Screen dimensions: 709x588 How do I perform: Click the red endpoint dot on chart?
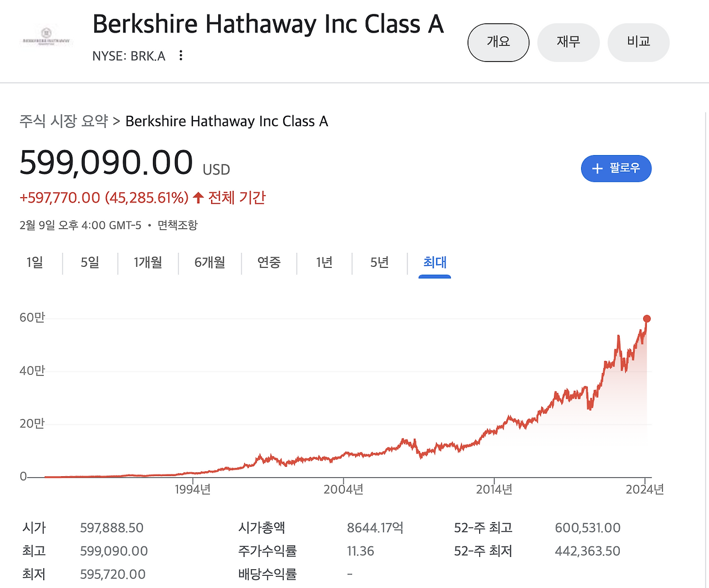[646, 319]
